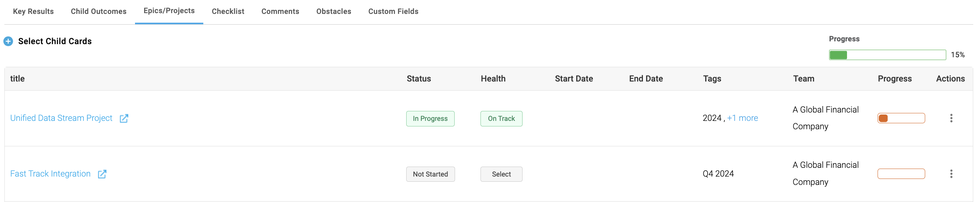Click the blue plus icon beside Select Child Cards
The width and height of the screenshot is (980, 202).
(8, 41)
